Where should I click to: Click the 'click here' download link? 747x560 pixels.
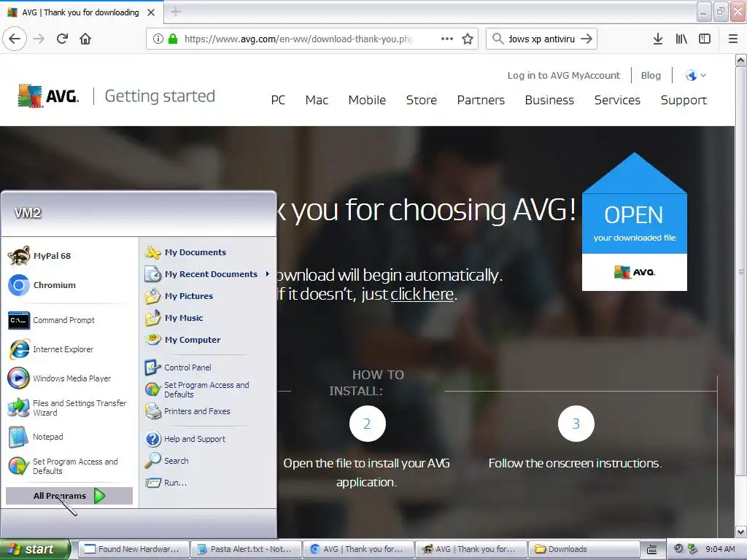tap(422, 295)
